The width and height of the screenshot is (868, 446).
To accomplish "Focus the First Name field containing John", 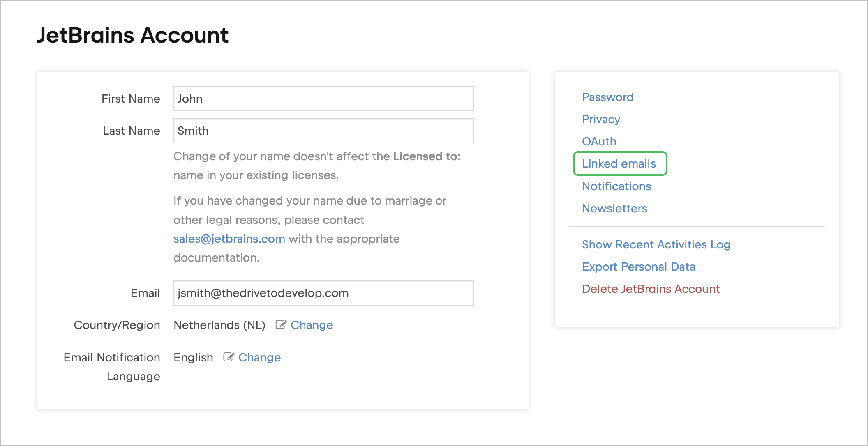I will click(323, 99).
